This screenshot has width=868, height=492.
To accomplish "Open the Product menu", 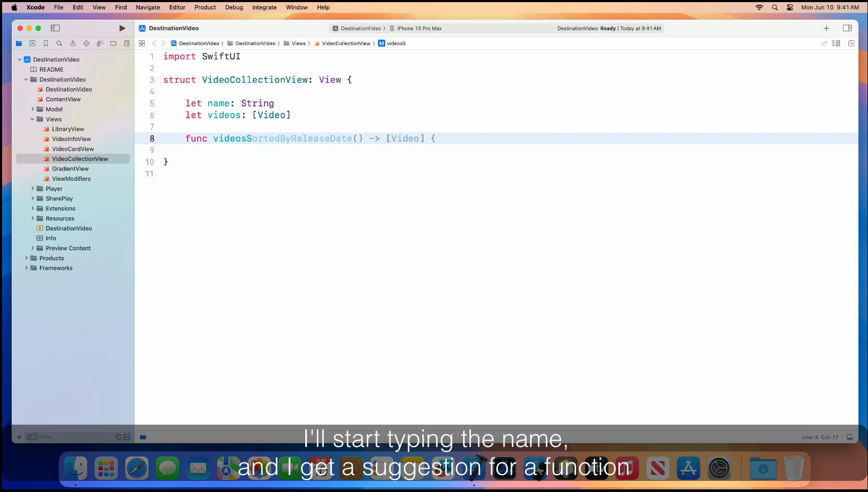I will coord(205,7).
